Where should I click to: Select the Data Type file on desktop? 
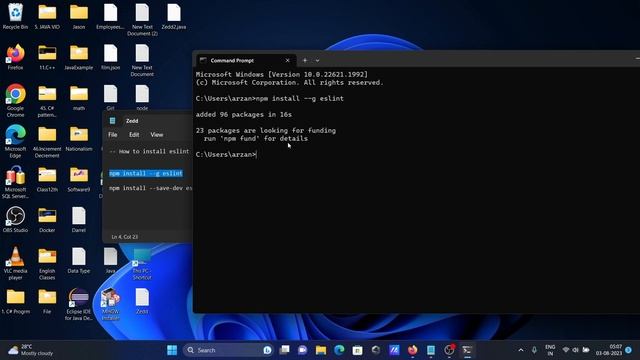click(x=79, y=260)
